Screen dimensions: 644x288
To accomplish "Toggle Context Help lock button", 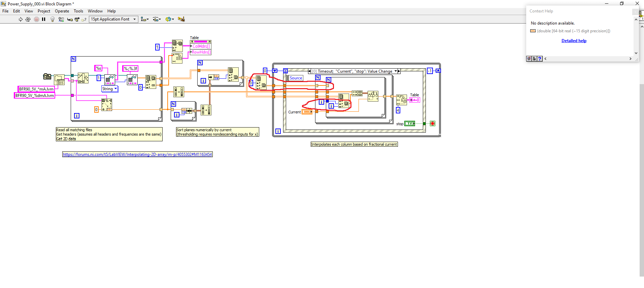I will coord(534,59).
